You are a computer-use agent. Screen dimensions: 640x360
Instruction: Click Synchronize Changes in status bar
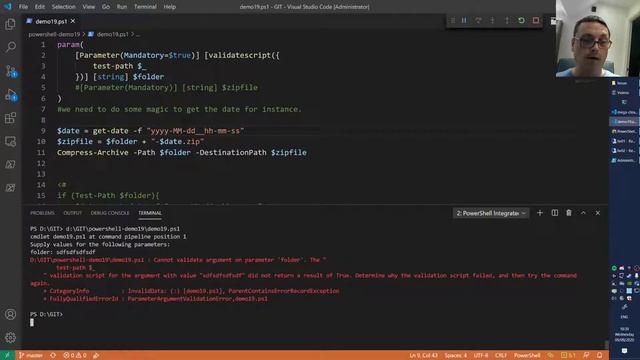coord(53,356)
